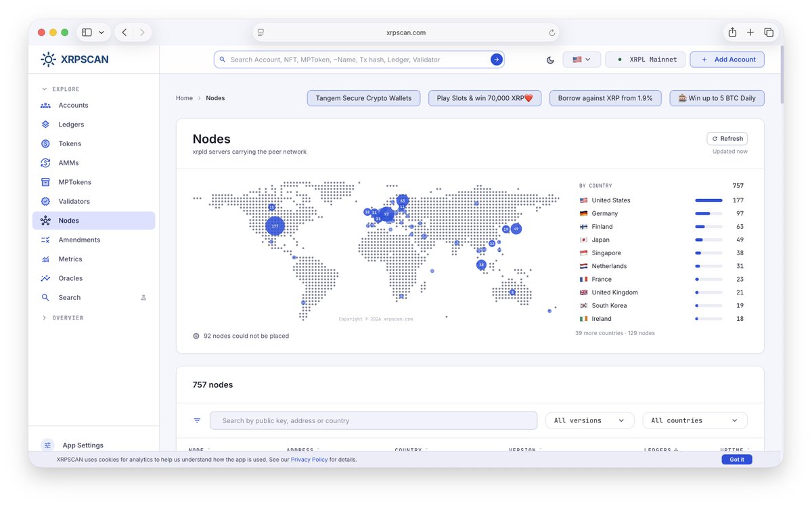Open Validators icon in sidebar

coord(45,201)
